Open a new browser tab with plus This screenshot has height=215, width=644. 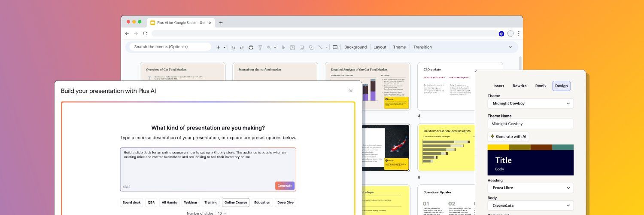coord(221,23)
